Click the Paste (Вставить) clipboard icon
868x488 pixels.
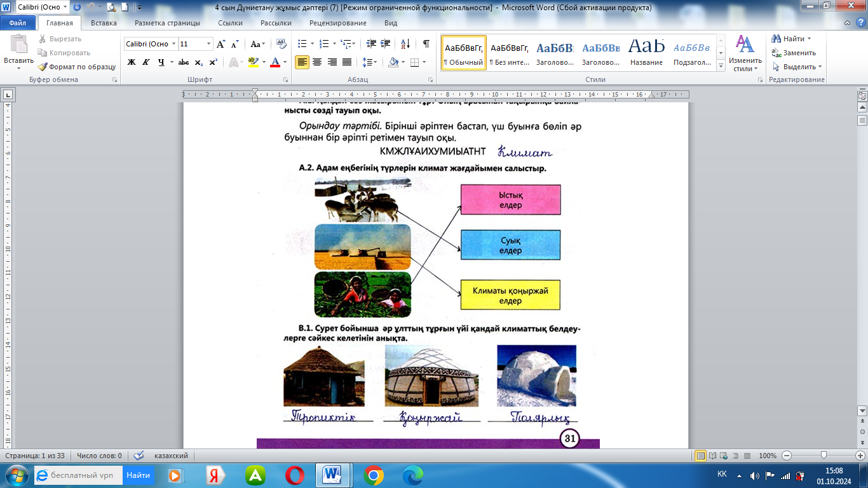coord(19,44)
